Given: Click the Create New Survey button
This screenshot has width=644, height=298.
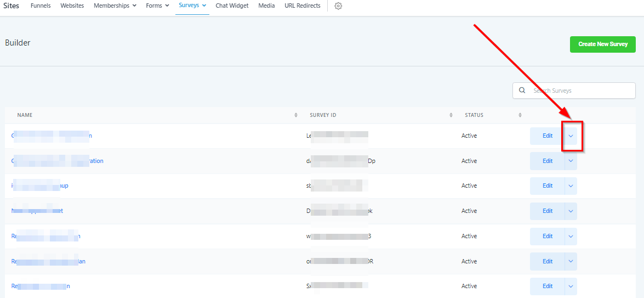Looking at the screenshot, I should pos(602,44).
